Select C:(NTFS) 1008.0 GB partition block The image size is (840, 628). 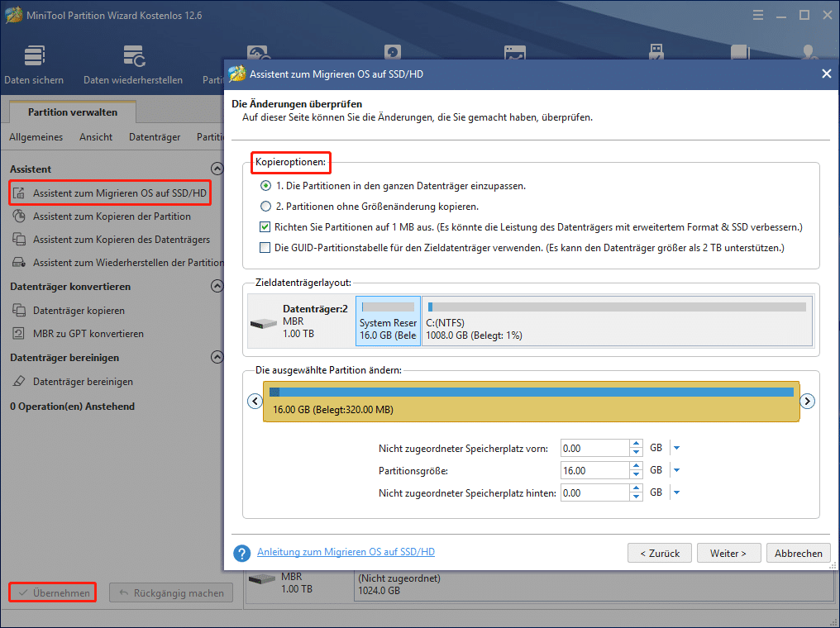tap(617, 321)
